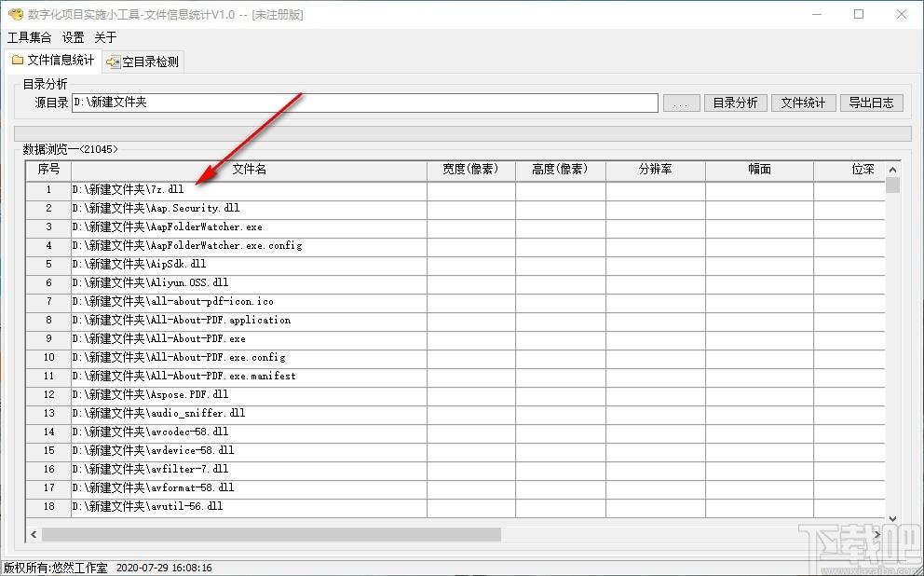Click the 序号 column header
The image size is (924, 576).
tap(48, 170)
